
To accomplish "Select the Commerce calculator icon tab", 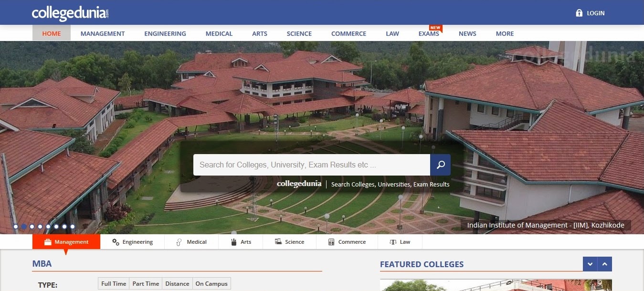I will (347, 242).
